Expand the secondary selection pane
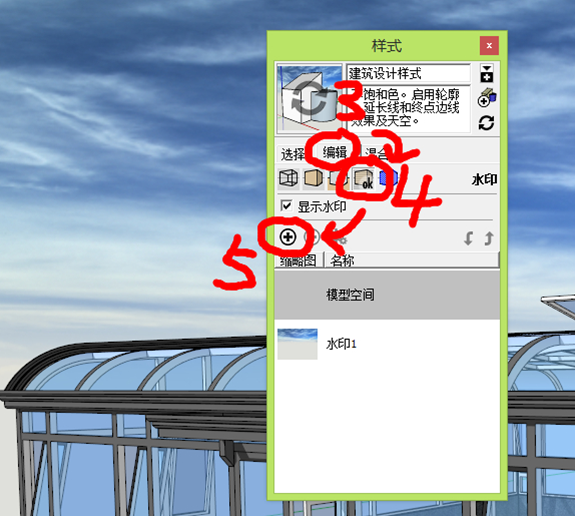The height and width of the screenshot is (516, 575). coord(487,73)
